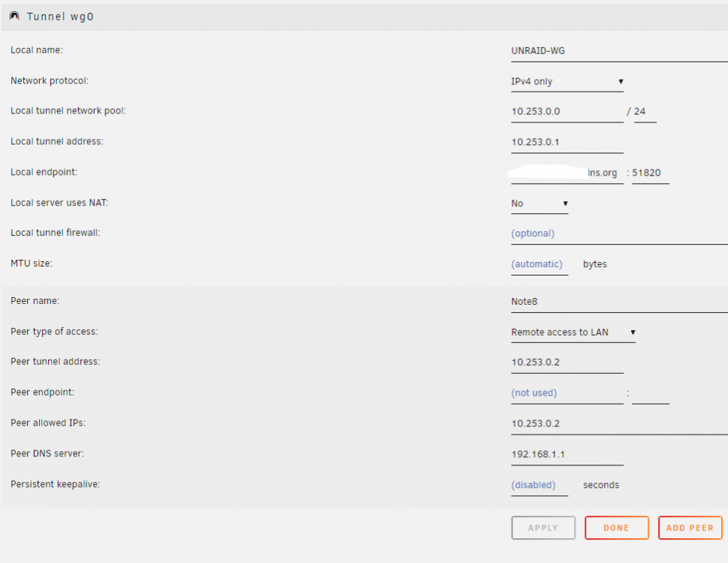This screenshot has width=728, height=563.
Task: Click the Local tunnel firewall optional field
Action: pos(619,233)
